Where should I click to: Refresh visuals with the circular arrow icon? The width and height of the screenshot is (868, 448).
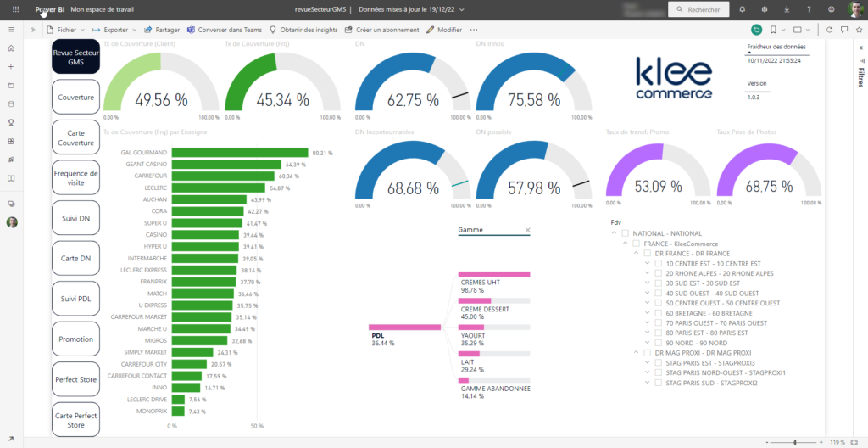(x=829, y=30)
